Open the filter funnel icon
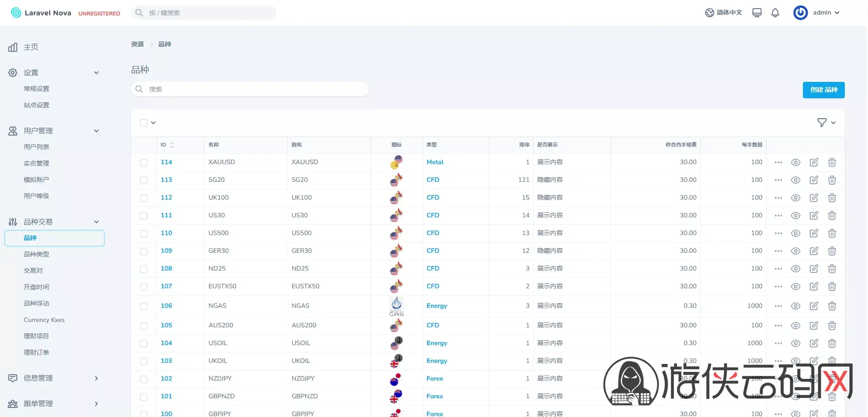 coord(822,123)
